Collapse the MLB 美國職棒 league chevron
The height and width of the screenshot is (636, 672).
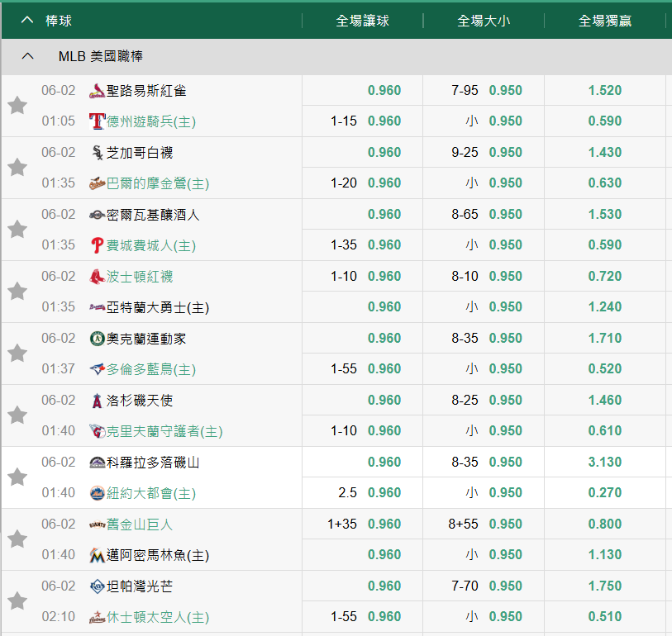pyautogui.click(x=27, y=56)
